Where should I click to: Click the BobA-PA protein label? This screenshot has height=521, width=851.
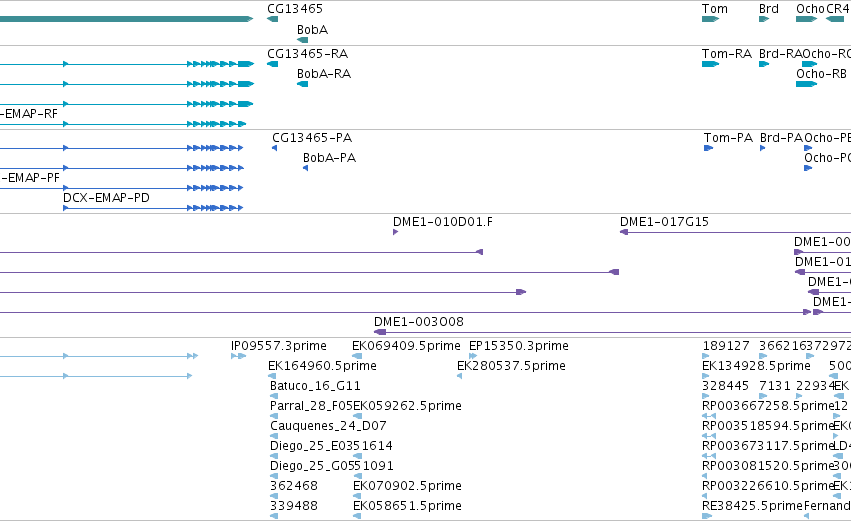329,158
